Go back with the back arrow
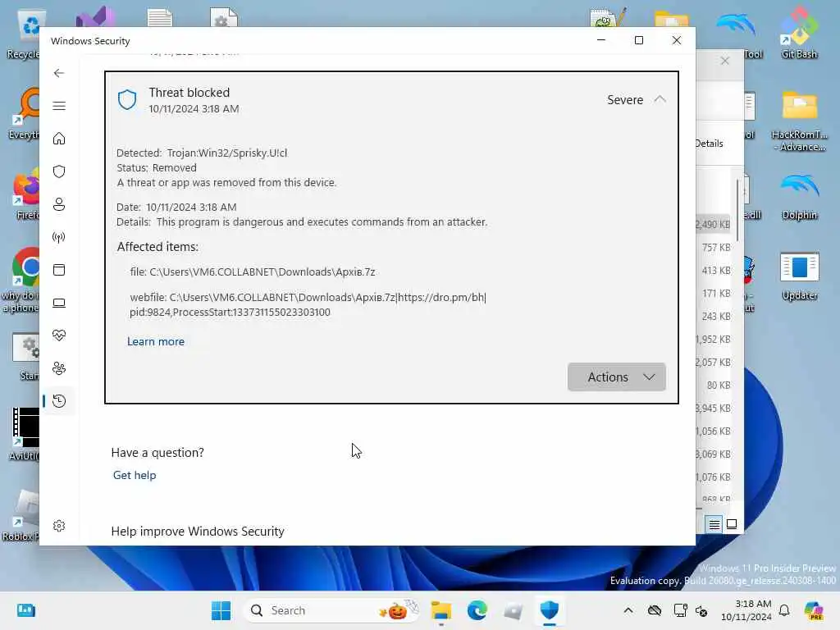 (x=59, y=73)
